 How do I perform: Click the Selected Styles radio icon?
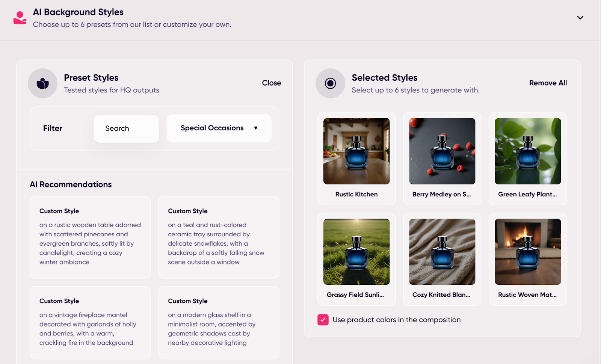coord(330,83)
